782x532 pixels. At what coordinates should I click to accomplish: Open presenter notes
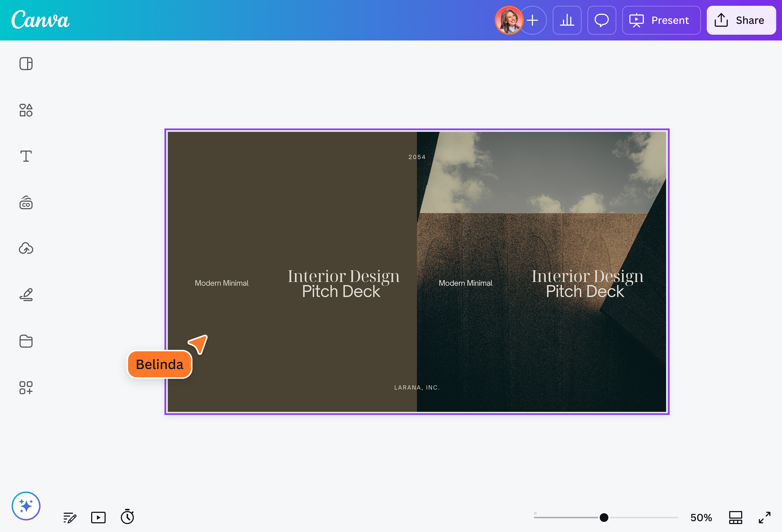70,518
